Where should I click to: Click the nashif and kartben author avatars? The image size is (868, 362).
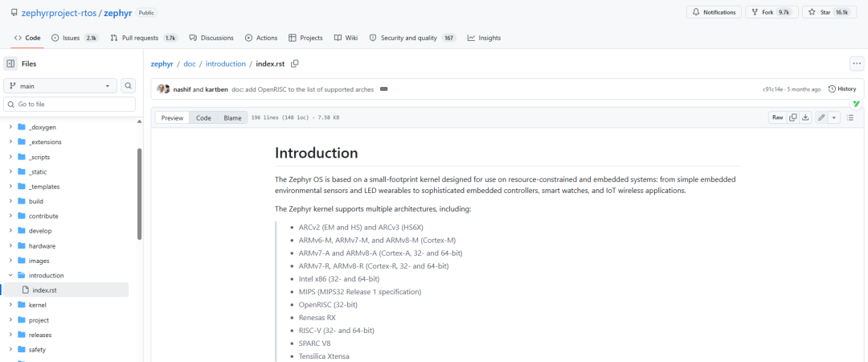[x=163, y=88]
